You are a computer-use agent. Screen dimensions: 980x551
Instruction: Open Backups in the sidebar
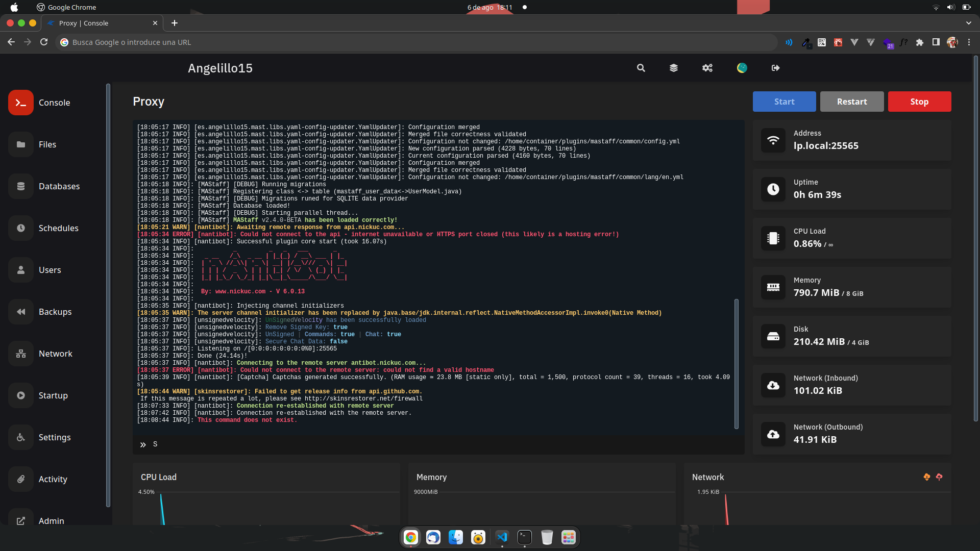coord(55,312)
